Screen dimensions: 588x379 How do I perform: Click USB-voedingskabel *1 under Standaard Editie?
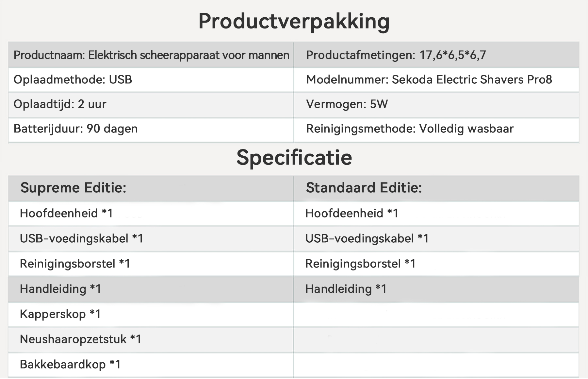click(x=367, y=239)
